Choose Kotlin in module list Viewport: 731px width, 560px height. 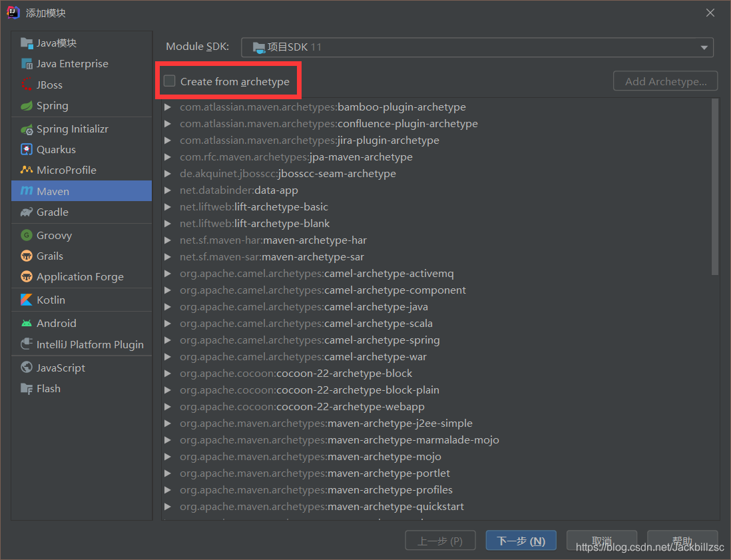(82, 300)
